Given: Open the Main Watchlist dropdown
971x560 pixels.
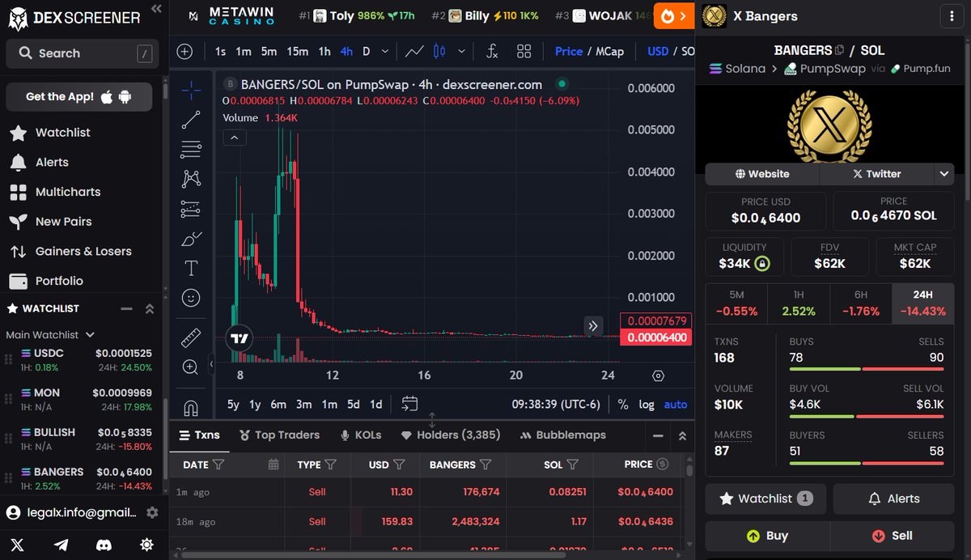Looking at the screenshot, I should [x=50, y=334].
